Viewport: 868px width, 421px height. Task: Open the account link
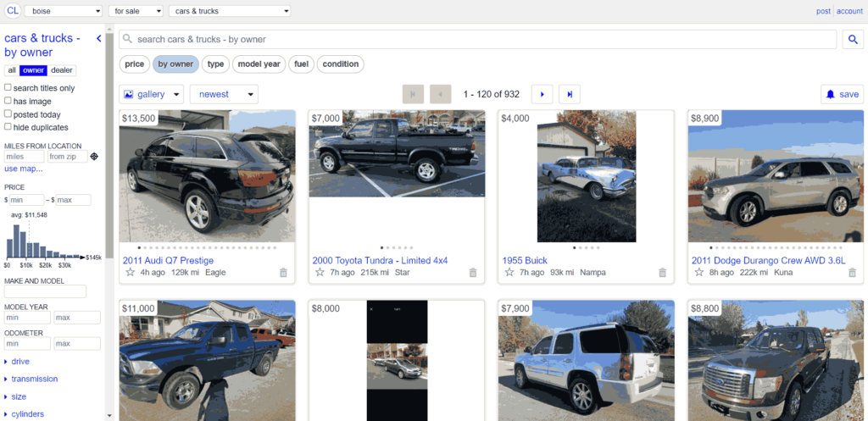tap(849, 11)
